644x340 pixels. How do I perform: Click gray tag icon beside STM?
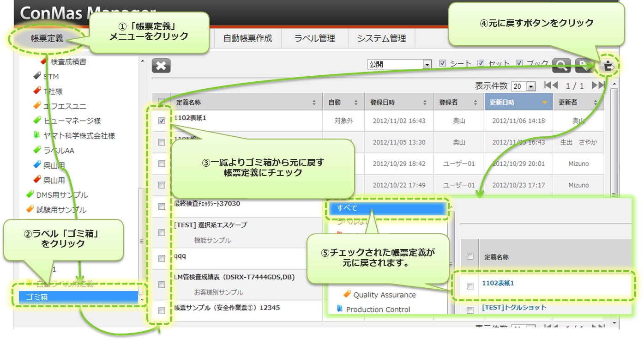[37, 76]
